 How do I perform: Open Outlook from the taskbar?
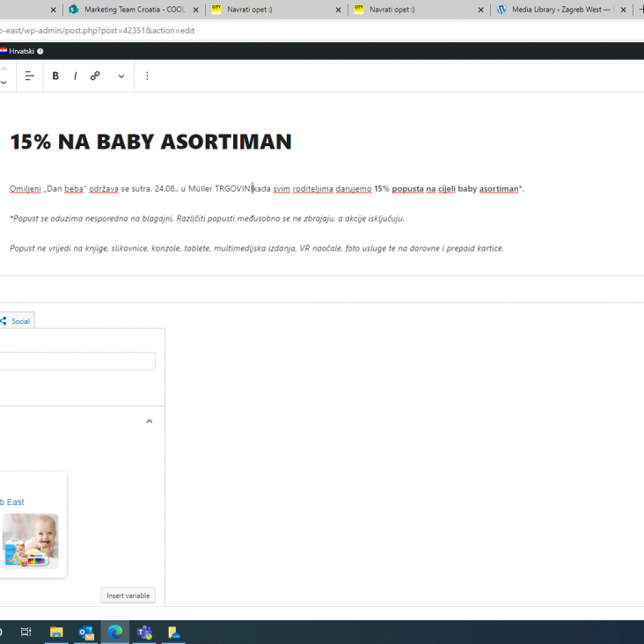(86, 632)
